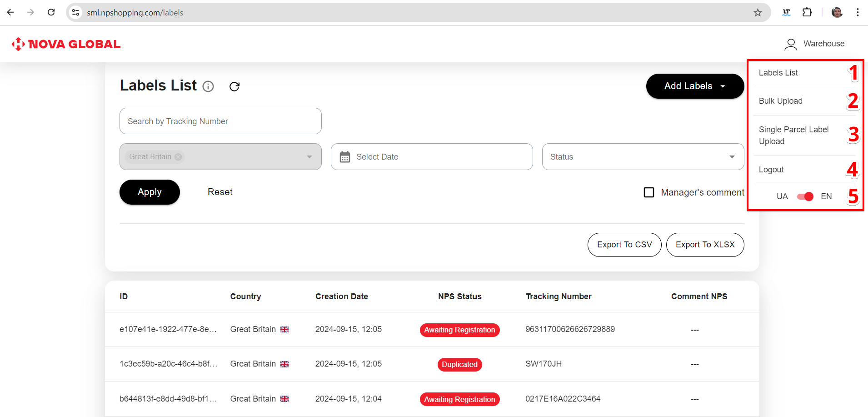Click the Apply button

click(x=150, y=192)
